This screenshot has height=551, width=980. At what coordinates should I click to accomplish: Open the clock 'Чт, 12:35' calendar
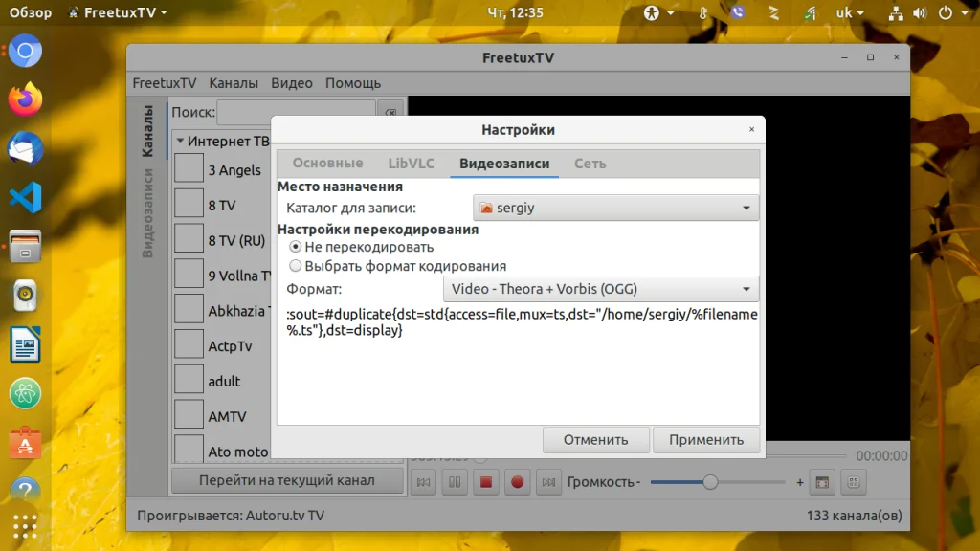tap(515, 12)
